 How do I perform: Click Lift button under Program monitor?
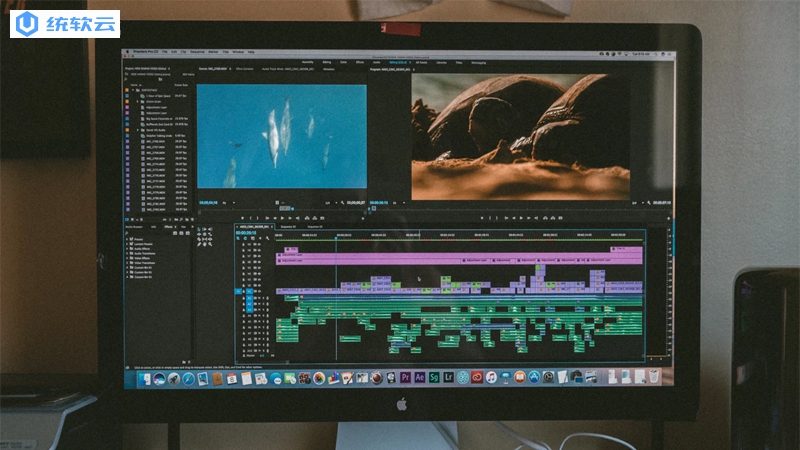[545, 218]
